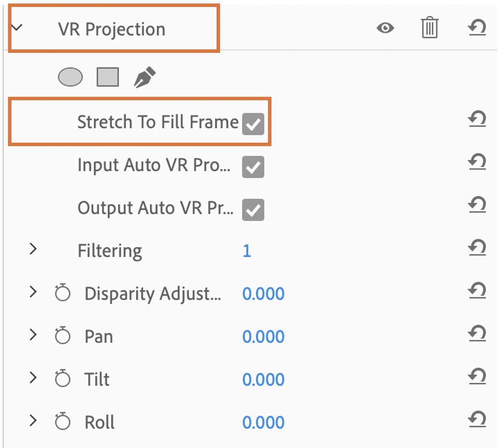Select the pen mask tool

click(145, 78)
